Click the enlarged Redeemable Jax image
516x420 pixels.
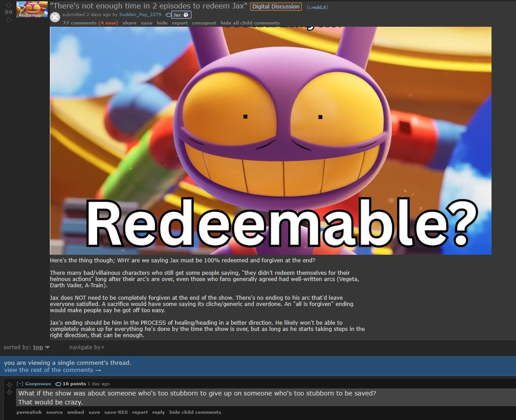click(x=271, y=141)
